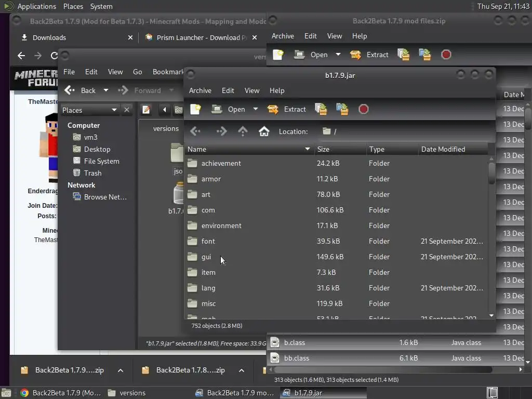
Task: Open Places sidebar selector dropdown
Action: (89, 110)
